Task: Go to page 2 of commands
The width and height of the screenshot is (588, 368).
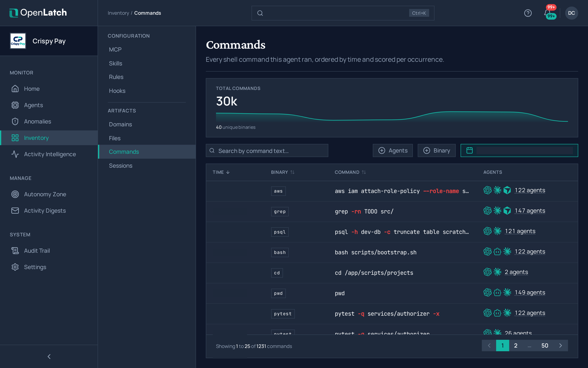Action: (516, 345)
